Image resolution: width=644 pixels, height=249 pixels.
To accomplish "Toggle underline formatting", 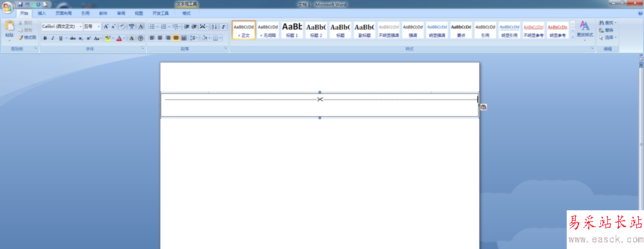I will pos(61,38).
